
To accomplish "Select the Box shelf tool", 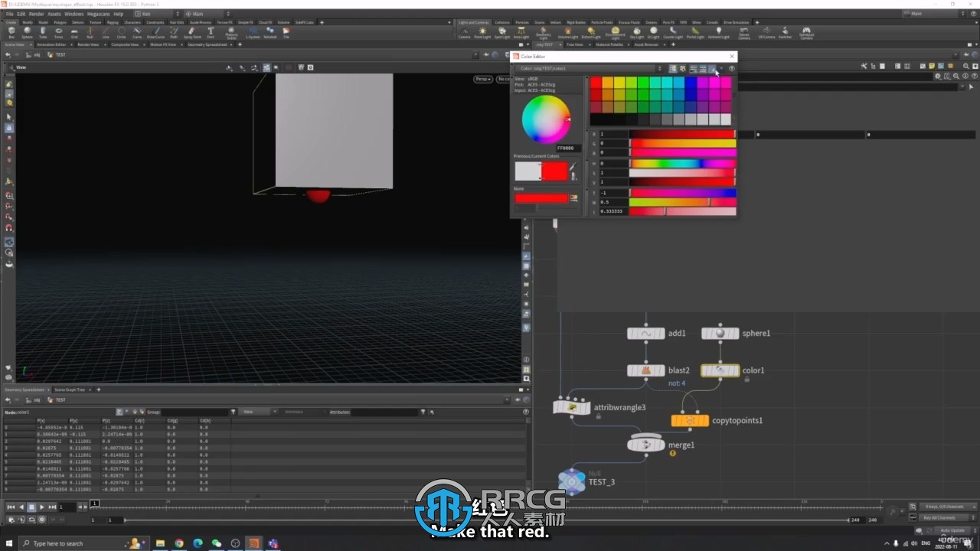I will 11,32.
